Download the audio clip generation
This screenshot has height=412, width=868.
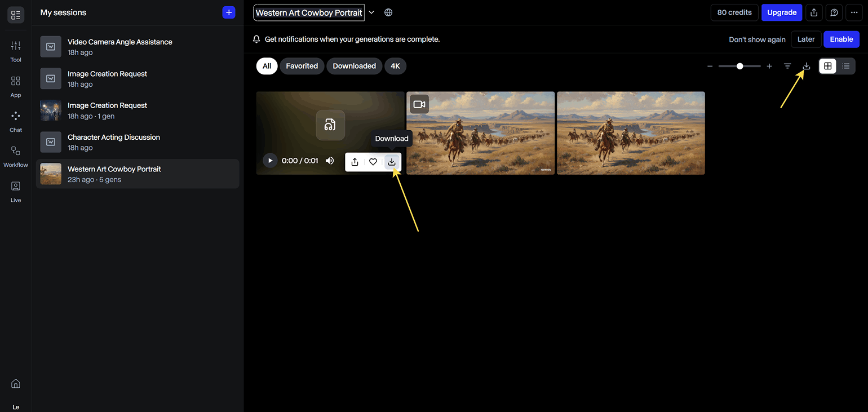point(392,162)
